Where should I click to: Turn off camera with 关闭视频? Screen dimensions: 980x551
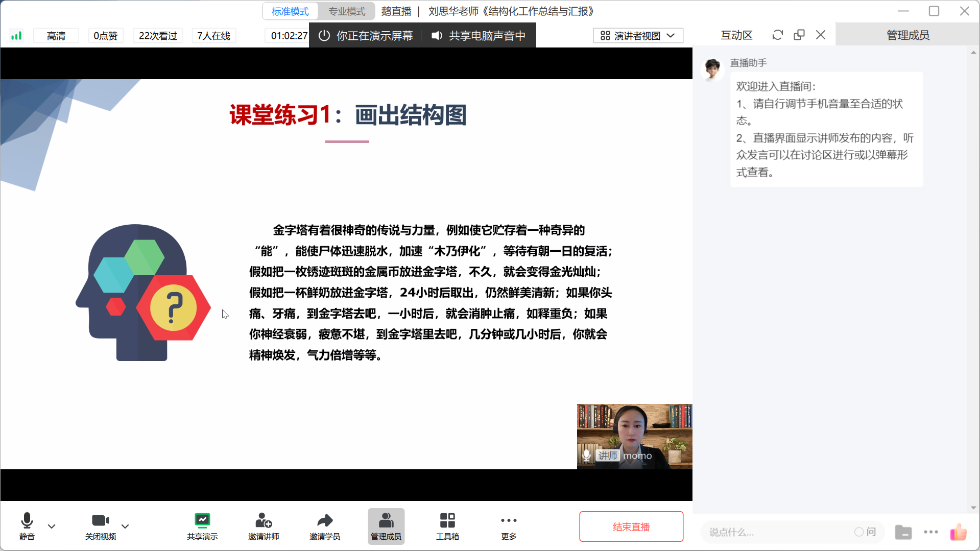100,526
